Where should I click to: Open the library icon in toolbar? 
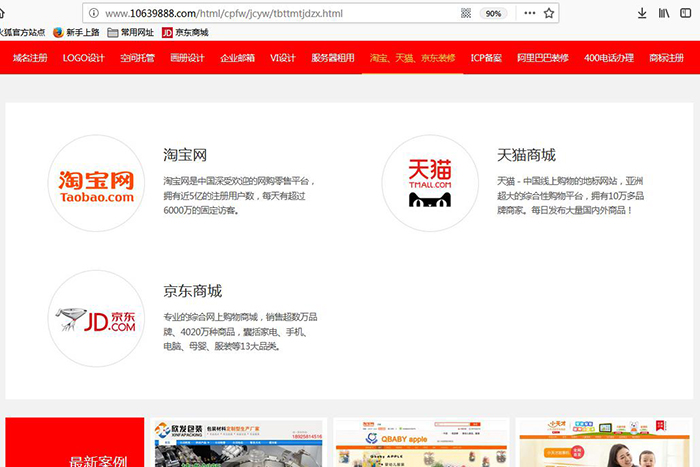664,13
